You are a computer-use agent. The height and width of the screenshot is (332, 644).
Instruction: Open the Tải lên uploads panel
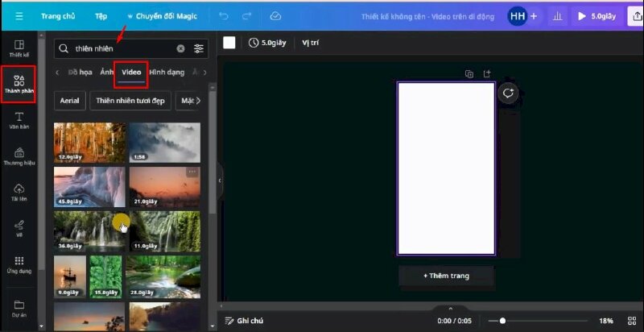(19, 192)
